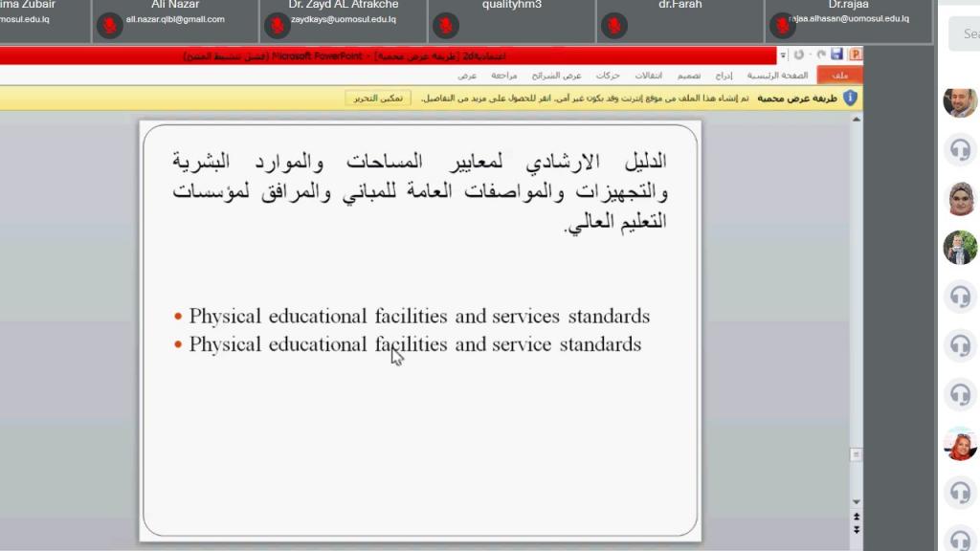Click the PowerPoint application logo icon
Image resolution: width=980 pixels, height=551 pixels.
856,55
